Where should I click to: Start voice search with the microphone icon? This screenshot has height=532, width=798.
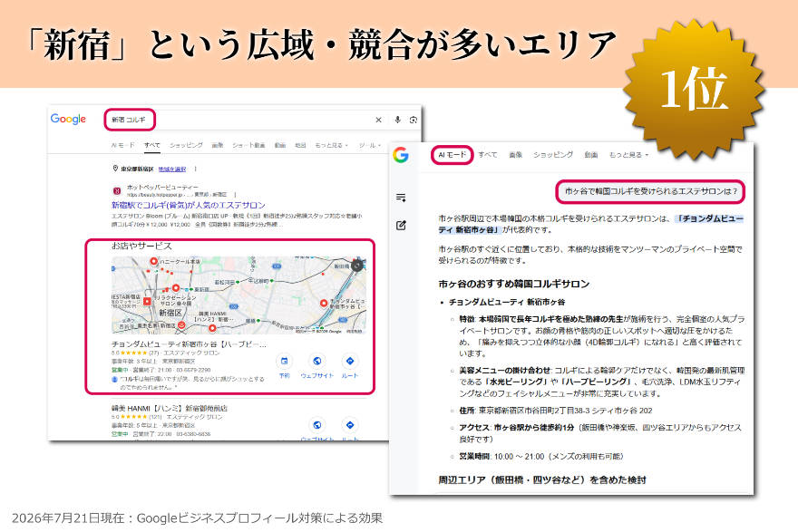pos(397,120)
